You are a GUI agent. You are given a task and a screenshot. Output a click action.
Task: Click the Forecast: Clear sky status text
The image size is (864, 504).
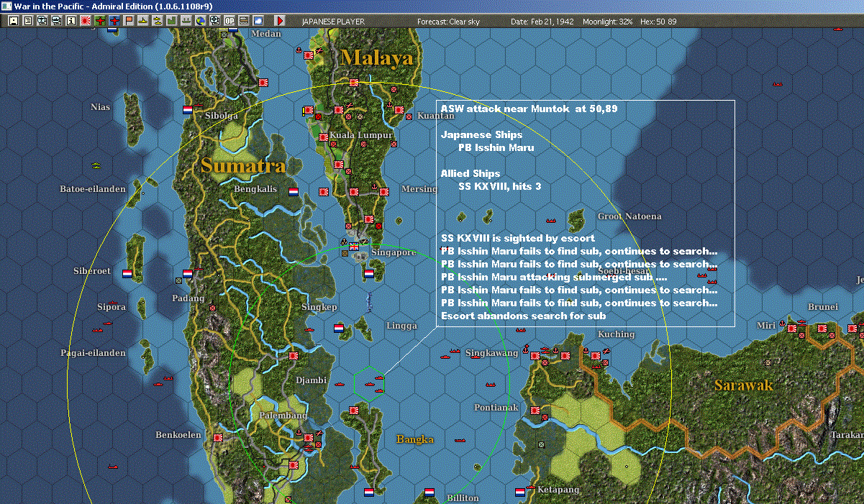(x=448, y=22)
